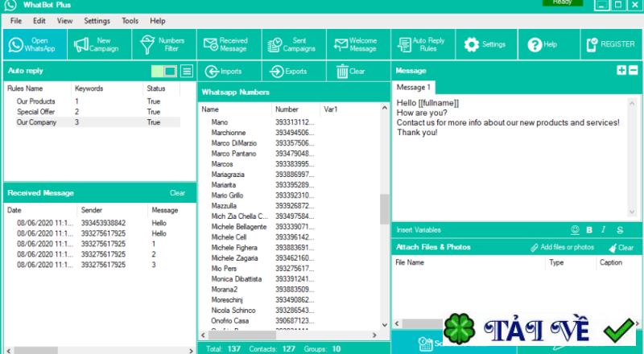Screen dimensions: 644x354
Task: Open the Help toolbar button
Action: click(x=549, y=44)
